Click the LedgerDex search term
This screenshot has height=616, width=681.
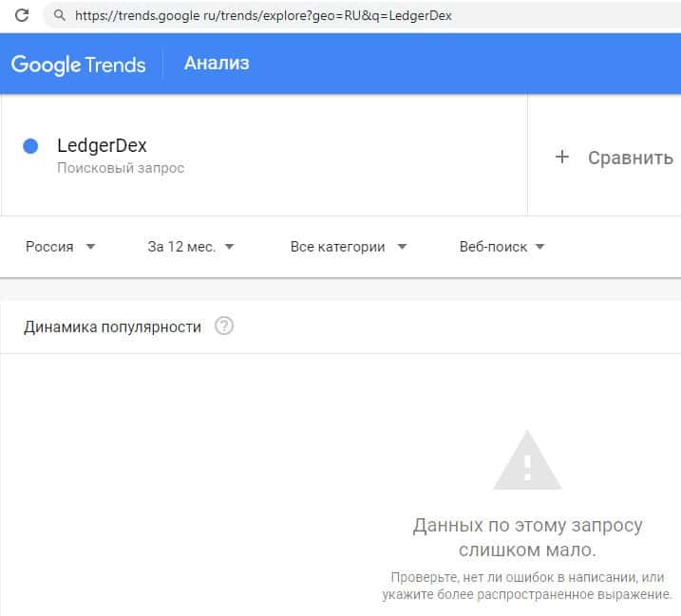(102, 146)
